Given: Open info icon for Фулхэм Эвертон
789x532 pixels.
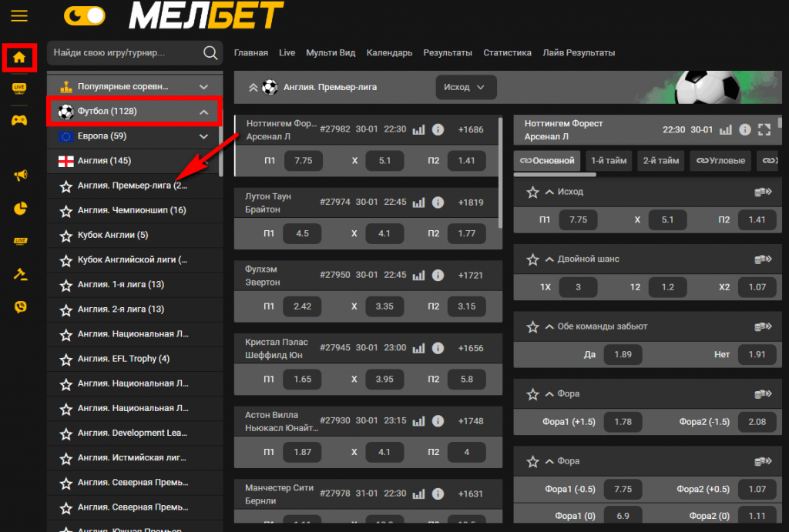Looking at the screenshot, I should 438,276.
